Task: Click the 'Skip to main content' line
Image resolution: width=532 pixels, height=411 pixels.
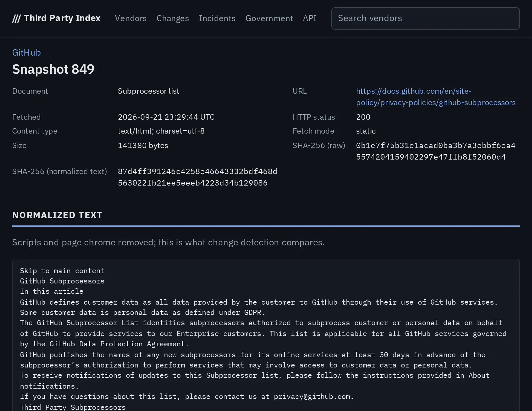Action: click(62, 271)
